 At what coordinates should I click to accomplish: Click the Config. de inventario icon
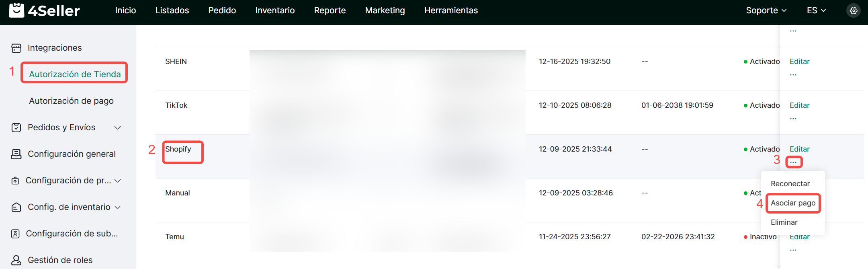pos(16,207)
